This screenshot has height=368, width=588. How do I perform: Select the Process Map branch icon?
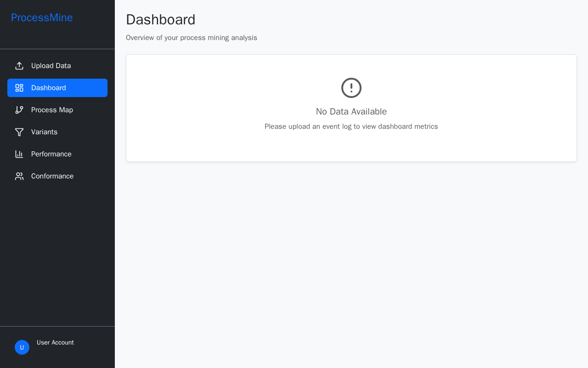coord(19,110)
